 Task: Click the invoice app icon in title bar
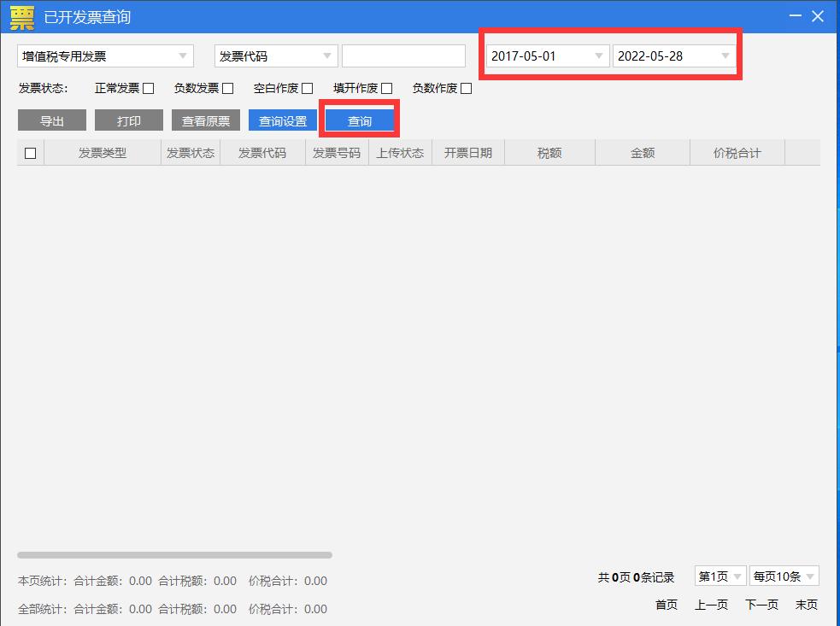click(21, 16)
